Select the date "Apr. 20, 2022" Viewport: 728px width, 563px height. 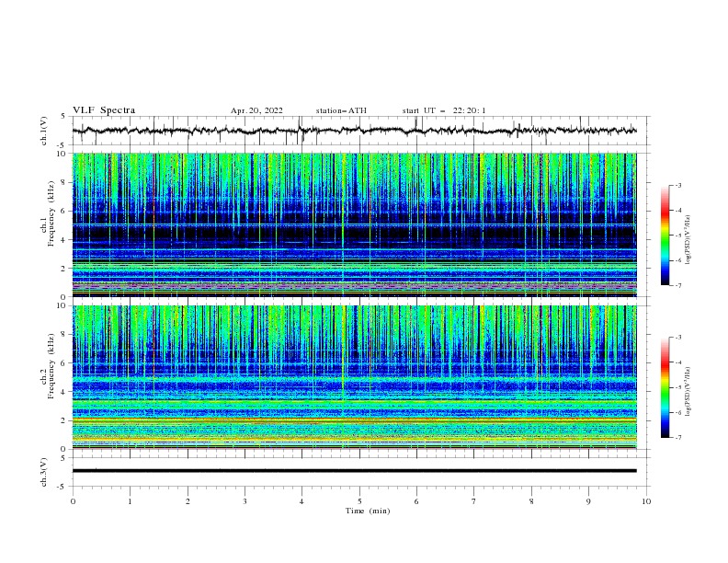(256, 110)
